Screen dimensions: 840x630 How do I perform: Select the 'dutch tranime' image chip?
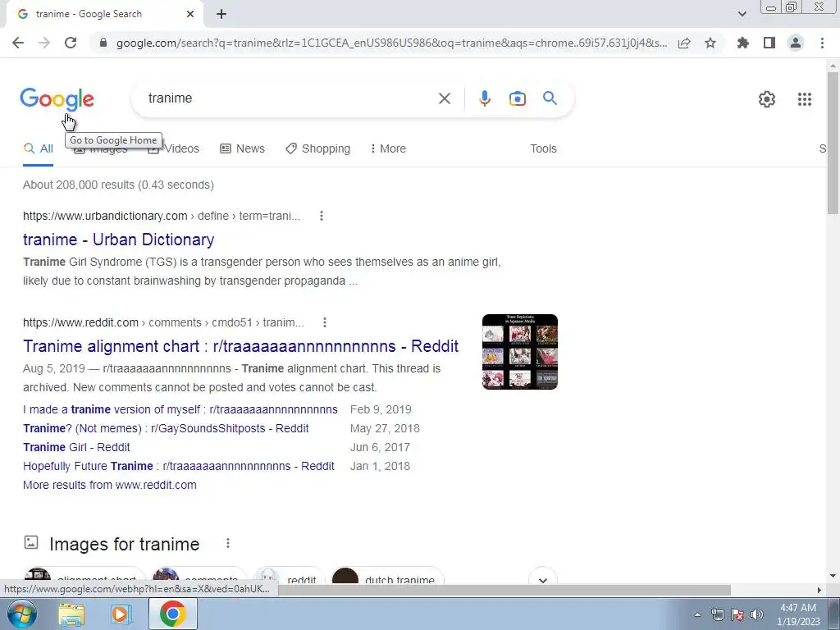click(x=388, y=577)
